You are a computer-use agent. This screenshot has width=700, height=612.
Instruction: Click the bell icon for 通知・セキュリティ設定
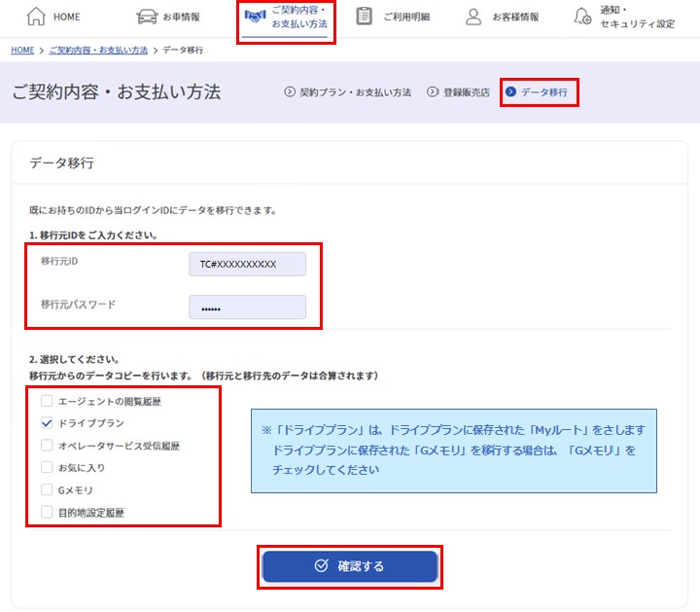582,17
